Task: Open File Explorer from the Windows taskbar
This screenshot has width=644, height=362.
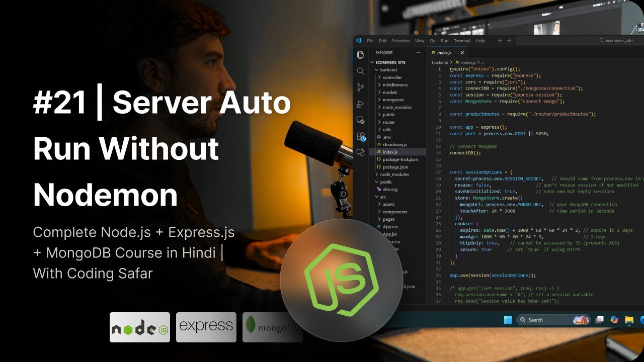Action: coord(629,320)
